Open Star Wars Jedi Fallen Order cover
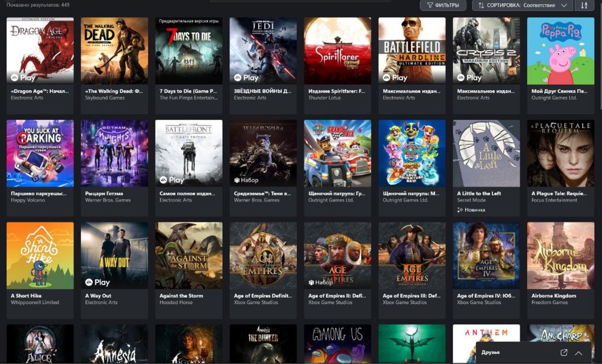The height and width of the screenshot is (364, 602). point(263,51)
